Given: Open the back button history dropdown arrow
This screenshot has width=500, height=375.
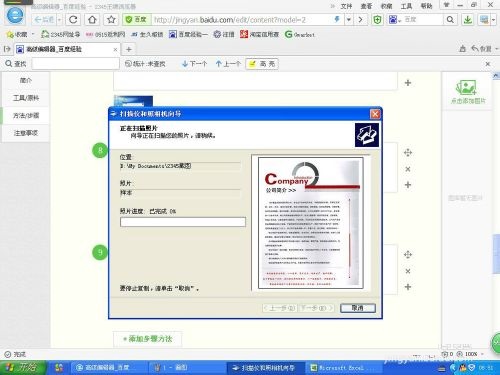Looking at the screenshot, I should point(59,20).
